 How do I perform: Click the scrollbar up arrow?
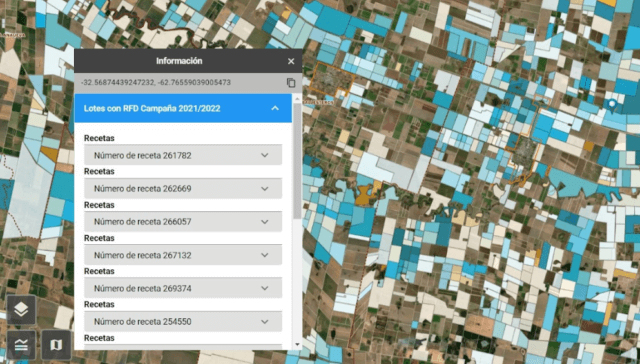[x=297, y=98]
